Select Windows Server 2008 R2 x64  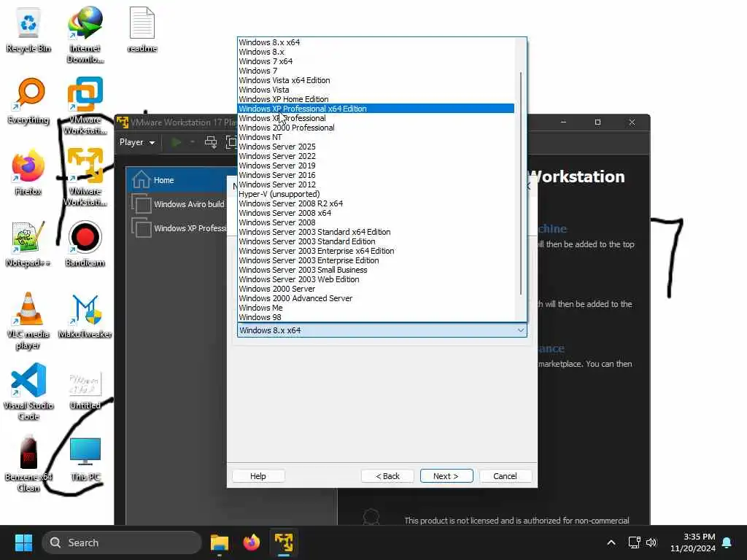(376, 203)
